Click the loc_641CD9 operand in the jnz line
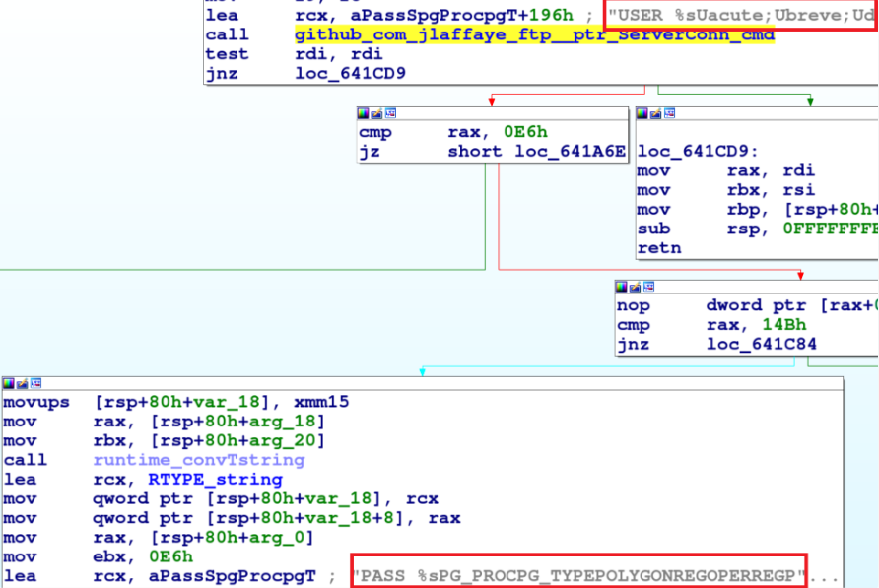The height and width of the screenshot is (588, 879). (x=351, y=74)
